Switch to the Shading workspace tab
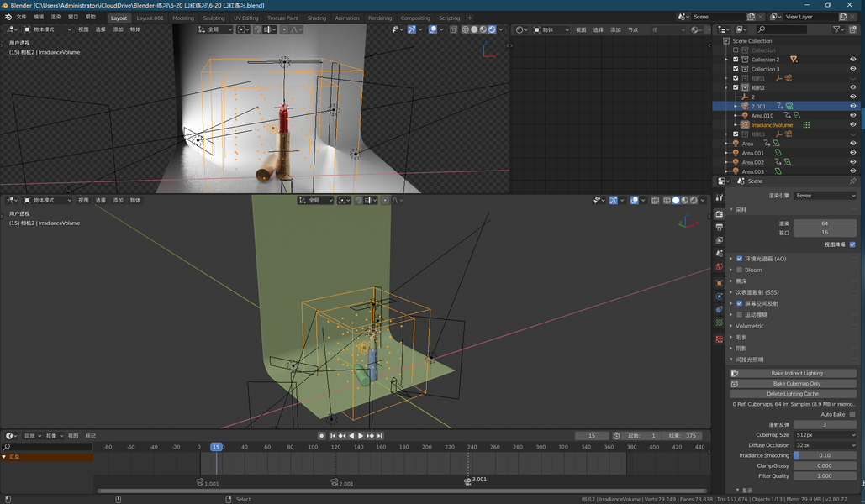Viewport: 865px width, 504px height. (317, 18)
